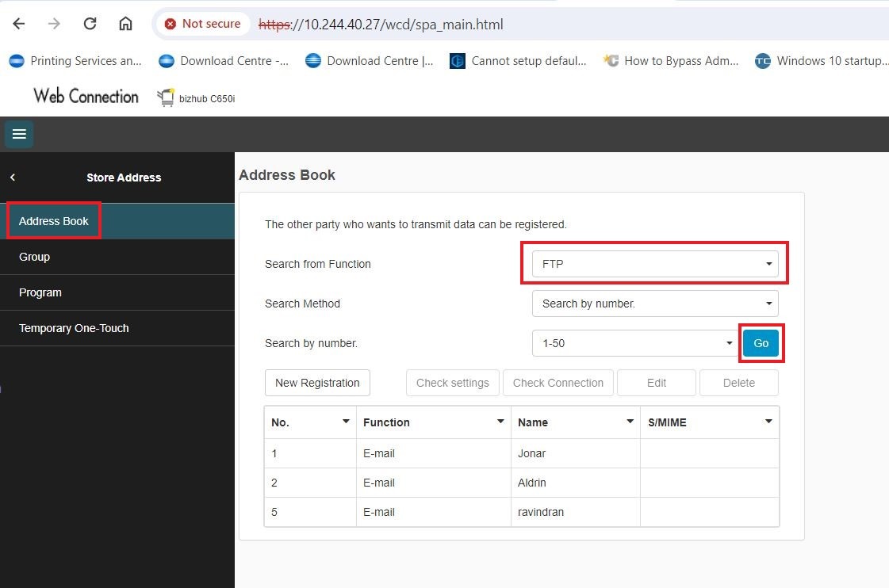889x588 pixels.
Task: Open the Printing Services bookmark
Action: point(76,61)
